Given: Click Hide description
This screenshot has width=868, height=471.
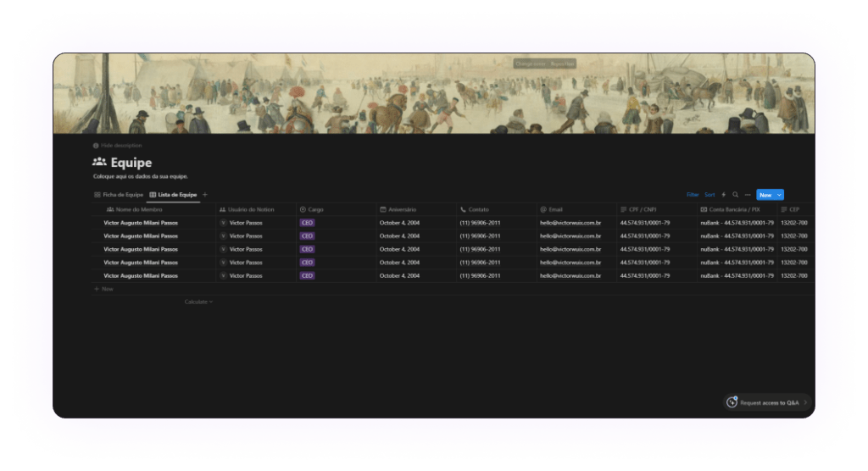Looking at the screenshot, I should tap(117, 146).
